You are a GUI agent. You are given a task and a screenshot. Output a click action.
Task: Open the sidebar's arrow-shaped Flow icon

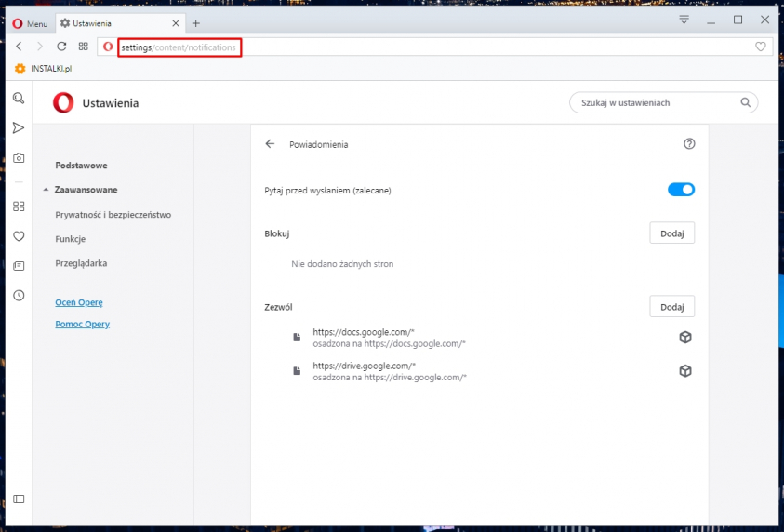click(19, 127)
